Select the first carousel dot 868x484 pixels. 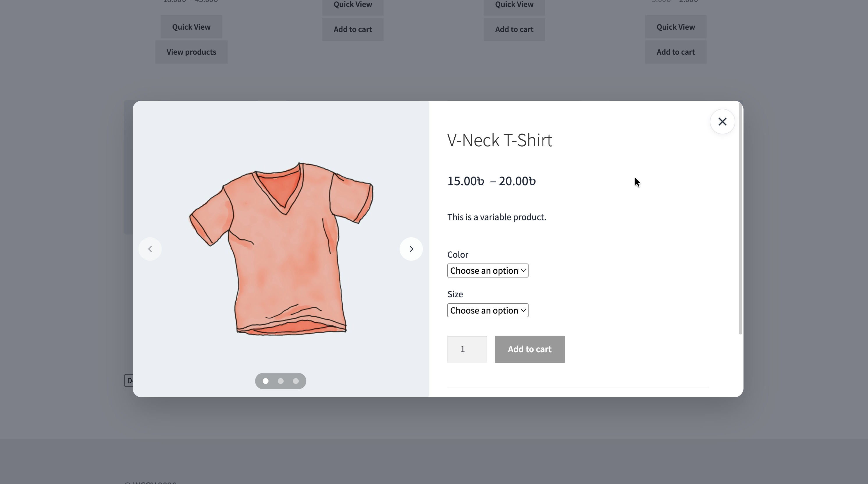pyautogui.click(x=266, y=381)
